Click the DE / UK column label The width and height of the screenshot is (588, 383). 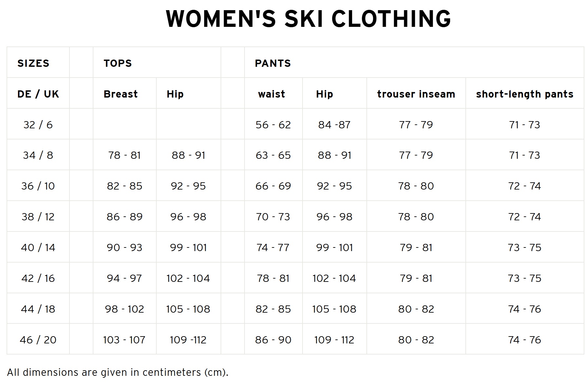coord(38,94)
